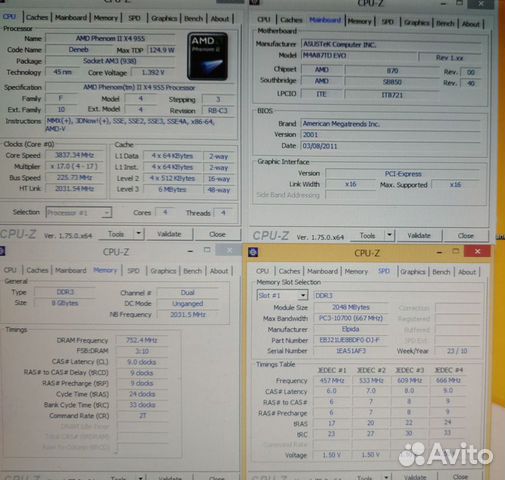Maximize the Memory window
This screenshot has width=505, height=480.
207,250
